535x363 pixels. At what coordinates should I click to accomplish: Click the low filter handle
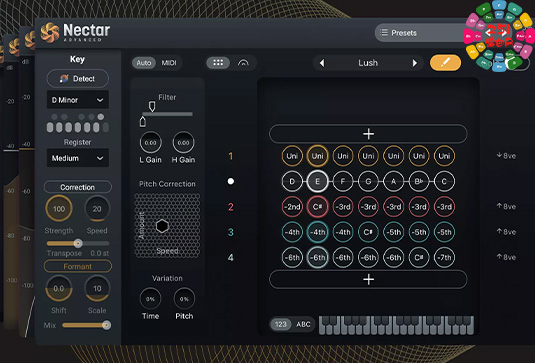click(143, 121)
